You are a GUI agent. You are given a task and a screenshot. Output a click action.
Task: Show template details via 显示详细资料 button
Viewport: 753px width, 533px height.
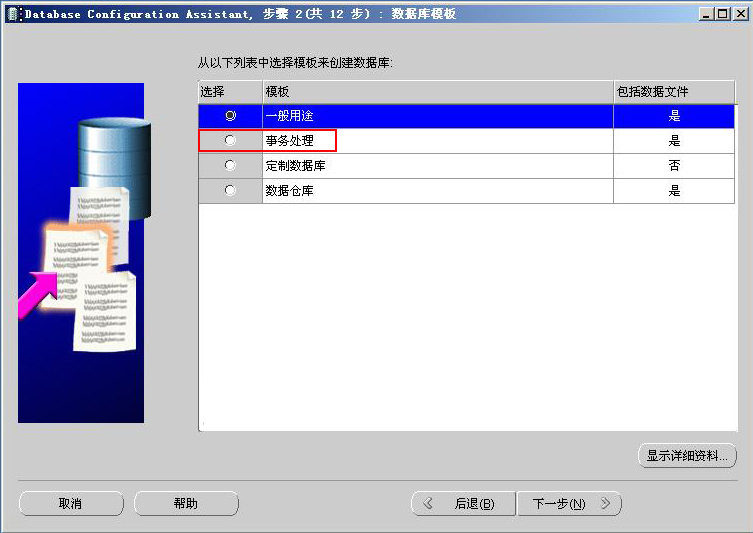(x=687, y=456)
